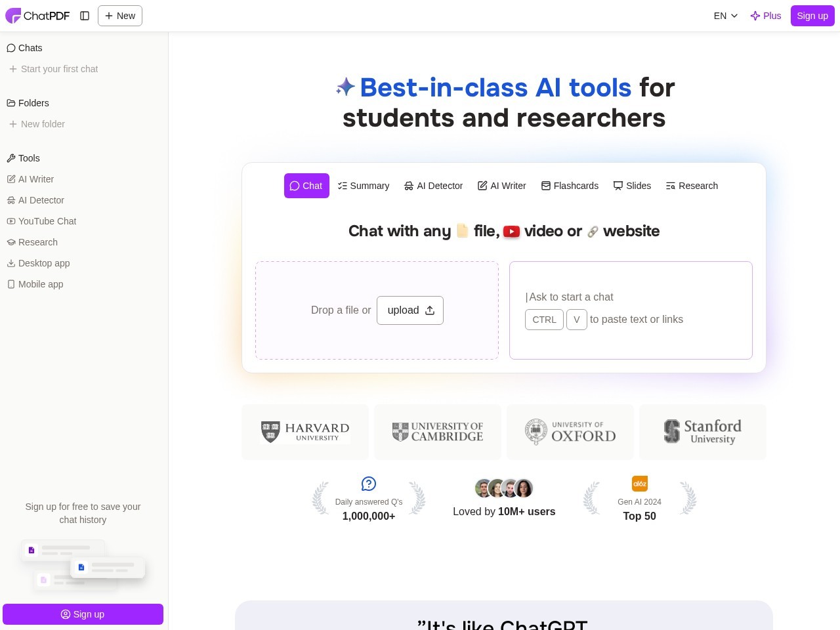Viewport: 840px width, 630px height.
Task: Switch to the Chat tab
Action: pyautogui.click(x=306, y=186)
